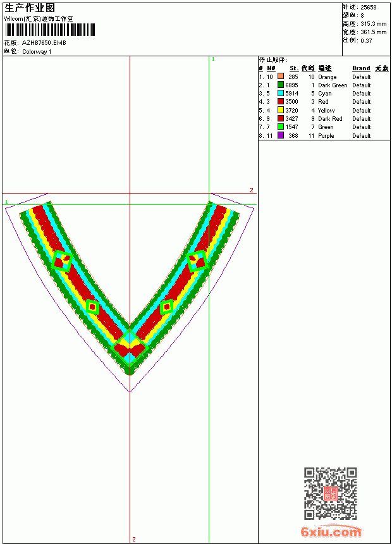The height and width of the screenshot is (544, 392).
Task: Click the bottom point of purple outline
Action: point(130,392)
